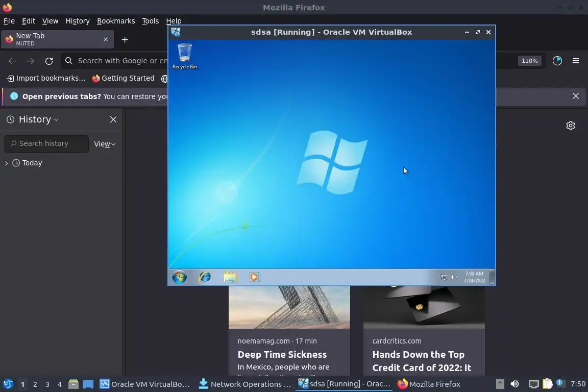Click the 110% zoom level indicator
588x392 pixels.
(x=529, y=61)
